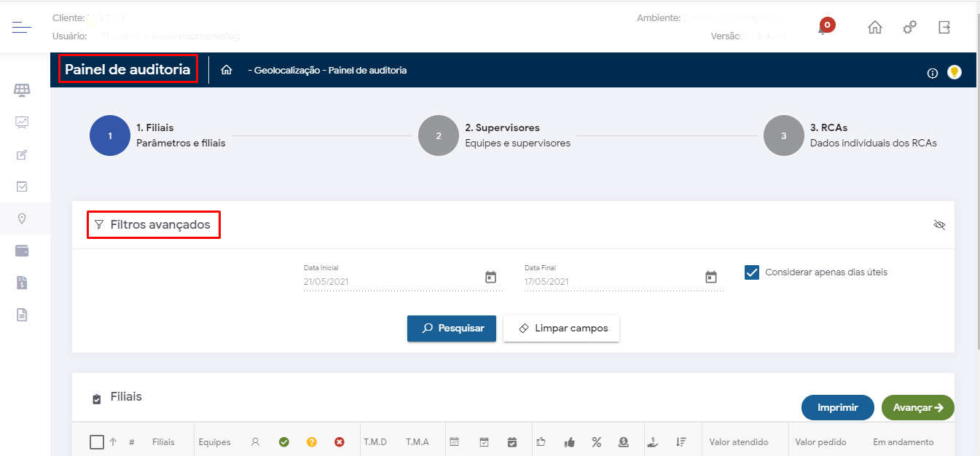Hide the advanced filters with the crossed-eye icon
Image resolution: width=980 pixels, height=456 pixels.
point(939,225)
